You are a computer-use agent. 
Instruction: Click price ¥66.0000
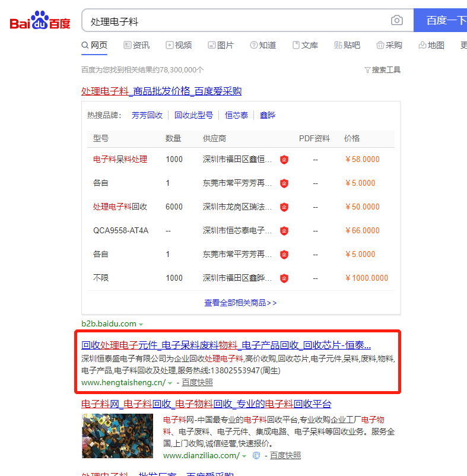click(x=363, y=230)
